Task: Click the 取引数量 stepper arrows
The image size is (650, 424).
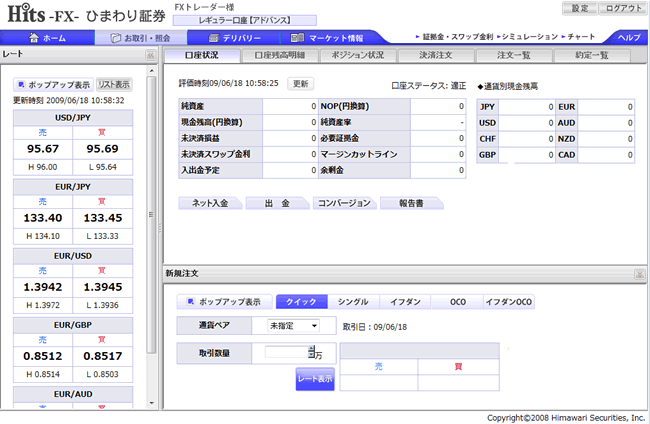Action: point(311,352)
